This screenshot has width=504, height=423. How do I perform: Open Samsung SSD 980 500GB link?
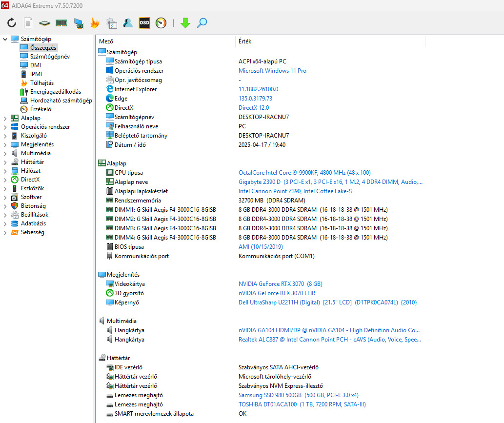tap(298, 395)
